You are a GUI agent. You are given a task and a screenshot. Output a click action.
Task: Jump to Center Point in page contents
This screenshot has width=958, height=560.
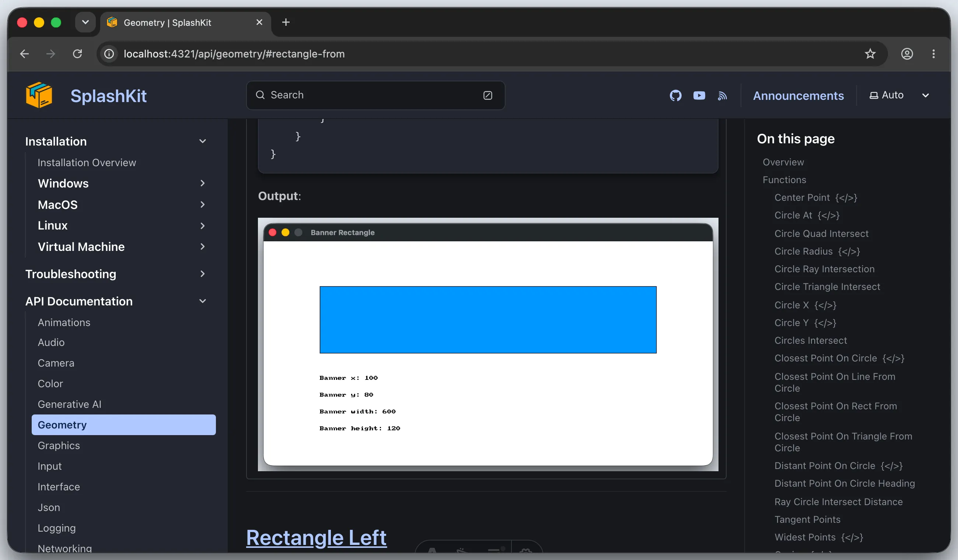816,197
